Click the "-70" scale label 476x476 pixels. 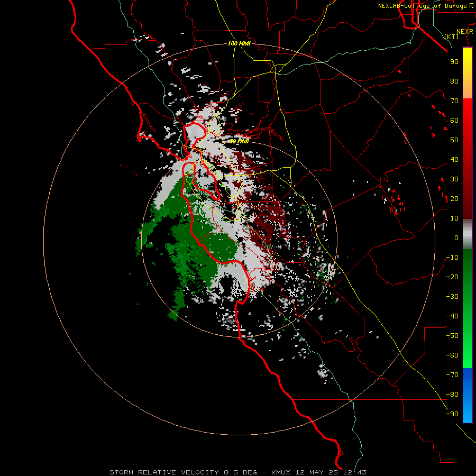452,375
